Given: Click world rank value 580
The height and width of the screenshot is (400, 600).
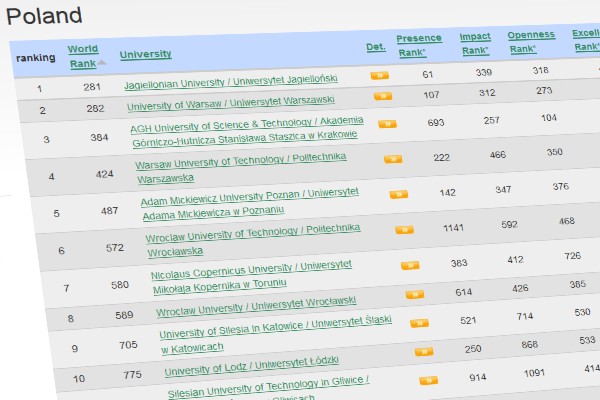Looking at the screenshot, I should pos(120,285).
